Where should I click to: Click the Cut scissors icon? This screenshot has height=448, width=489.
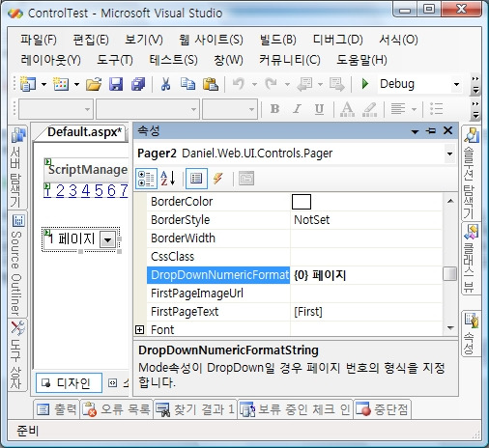(165, 84)
